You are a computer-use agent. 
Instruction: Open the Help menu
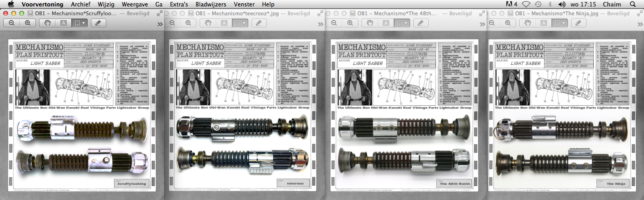268,4
